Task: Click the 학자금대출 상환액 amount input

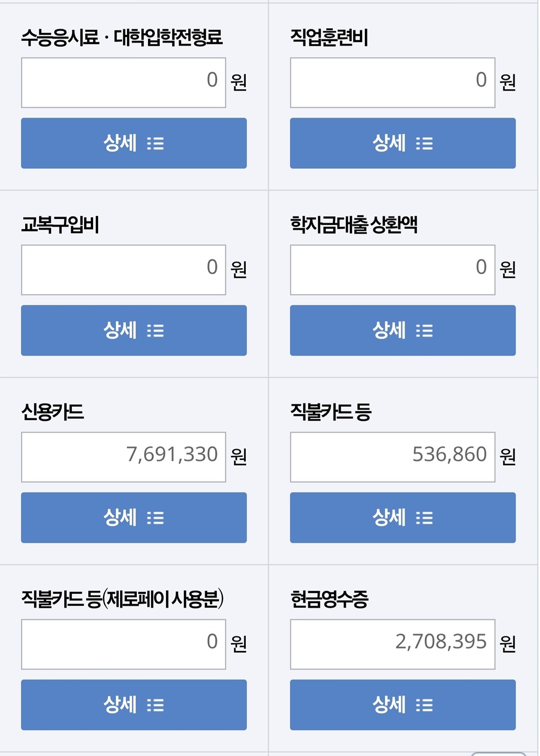Action: click(392, 270)
